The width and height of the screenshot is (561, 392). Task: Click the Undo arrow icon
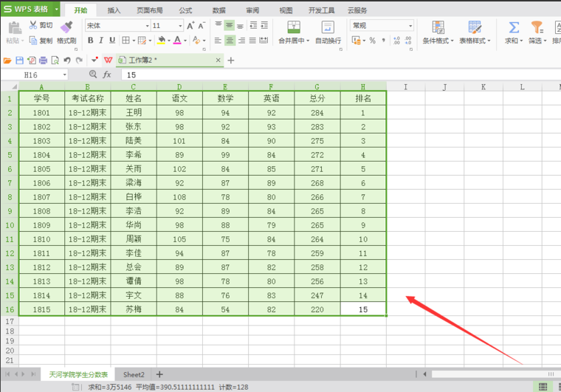click(67, 60)
